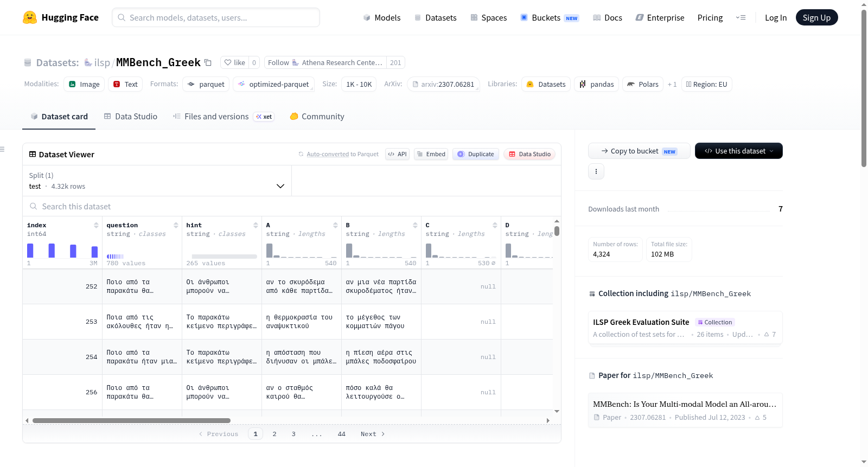Go to page 3 of the table
This screenshot has width=868, height=467.
(x=293, y=434)
